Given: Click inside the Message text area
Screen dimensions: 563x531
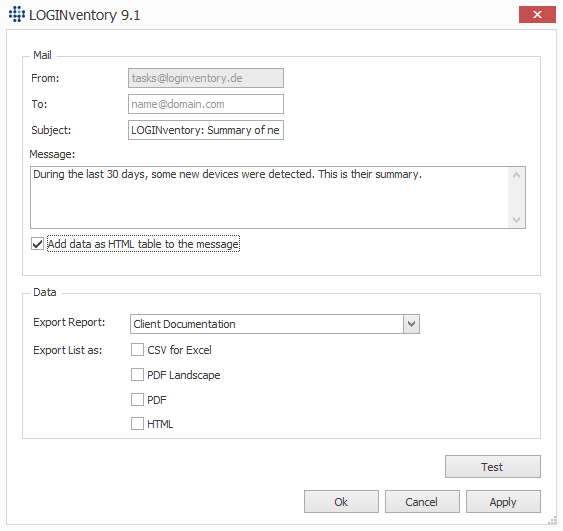Looking at the screenshot, I should pyautogui.click(x=269, y=197).
